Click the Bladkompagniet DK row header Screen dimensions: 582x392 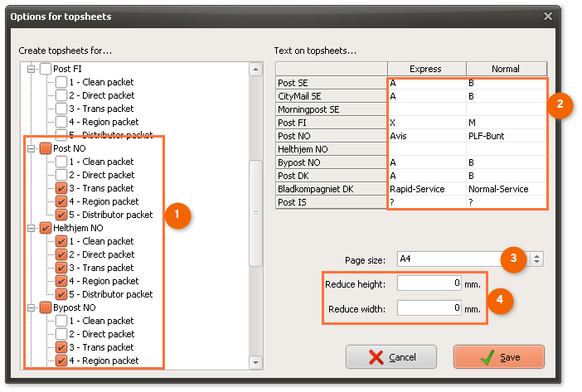pyautogui.click(x=331, y=189)
